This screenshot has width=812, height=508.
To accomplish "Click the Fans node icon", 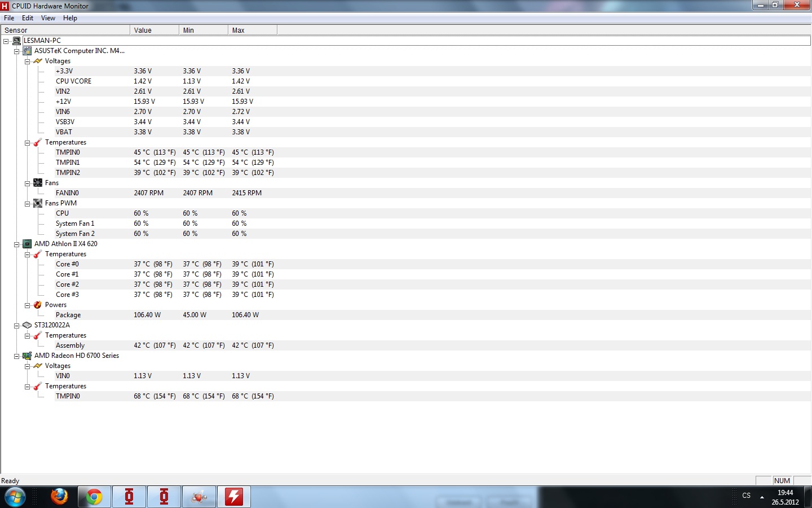I will coord(38,183).
